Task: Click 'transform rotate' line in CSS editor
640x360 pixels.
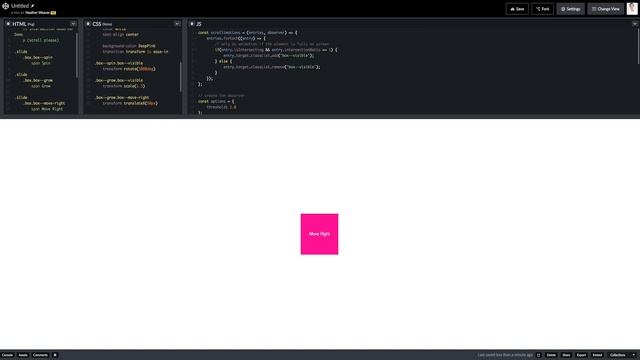Action: [x=129, y=69]
